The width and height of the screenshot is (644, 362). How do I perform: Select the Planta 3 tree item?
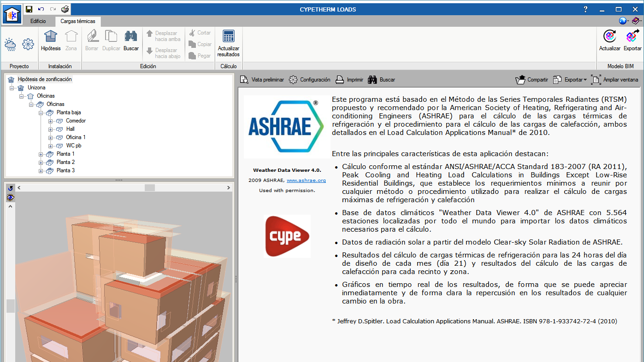click(x=65, y=170)
